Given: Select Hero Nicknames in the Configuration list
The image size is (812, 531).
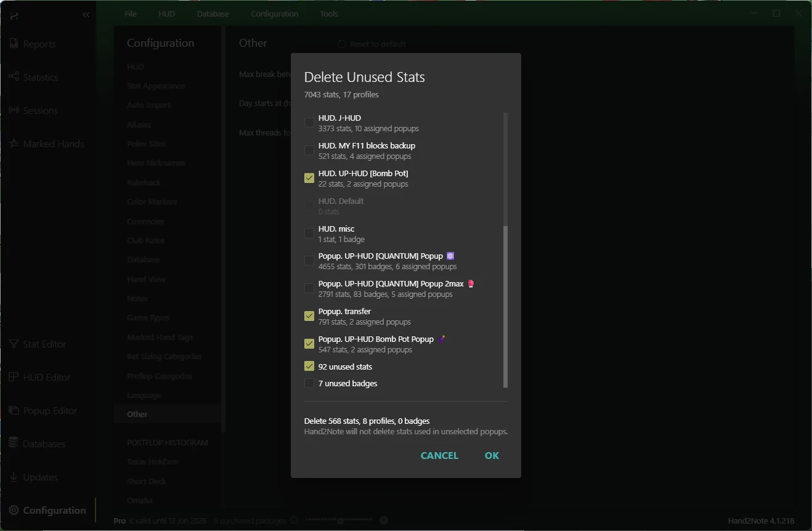Looking at the screenshot, I should (156, 163).
